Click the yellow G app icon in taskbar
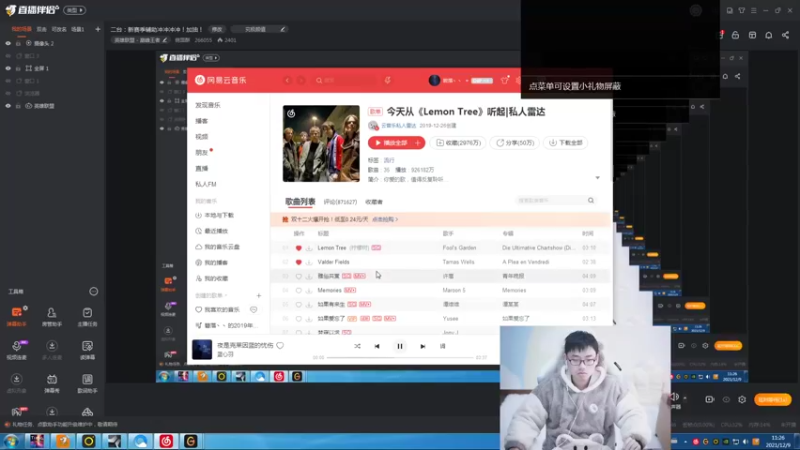Screen dimensions: 800x450 (190, 441)
